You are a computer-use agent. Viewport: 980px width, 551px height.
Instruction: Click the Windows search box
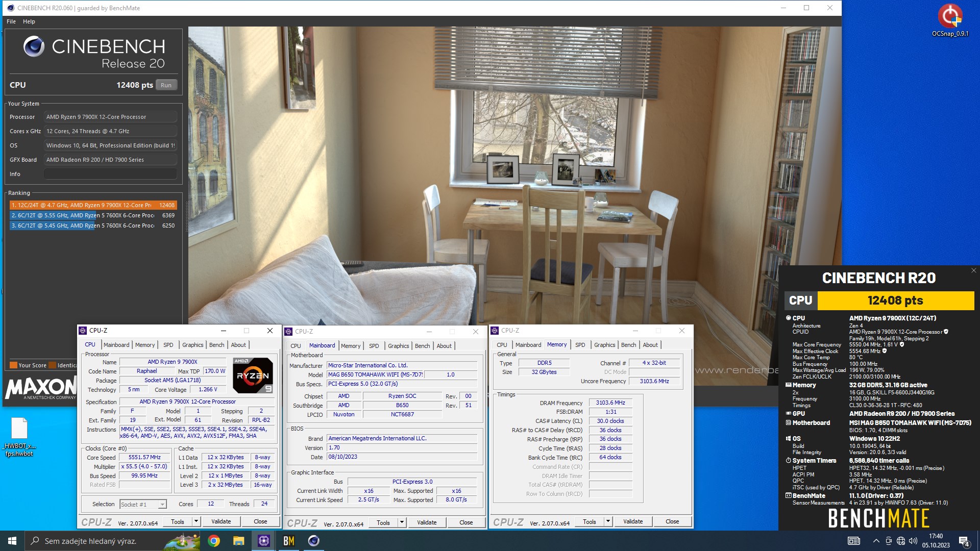point(112,541)
